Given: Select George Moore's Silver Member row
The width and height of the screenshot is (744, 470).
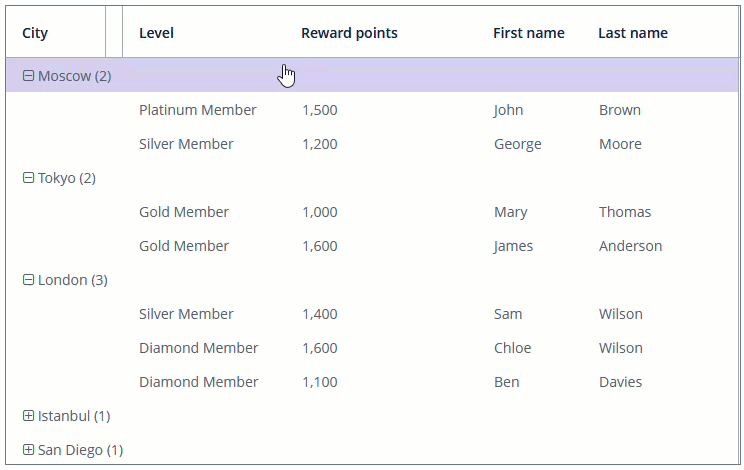Looking at the screenshot, I should 186,144.
